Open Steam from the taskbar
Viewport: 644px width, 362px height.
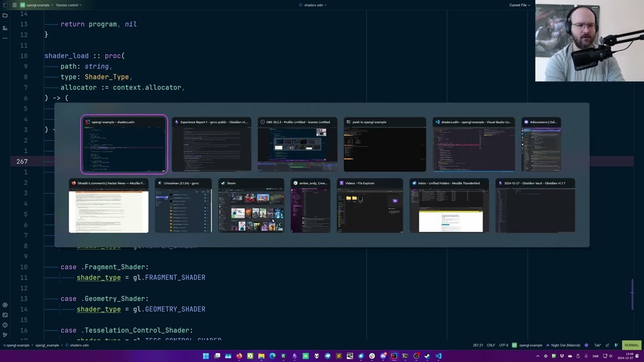(427, 356)
